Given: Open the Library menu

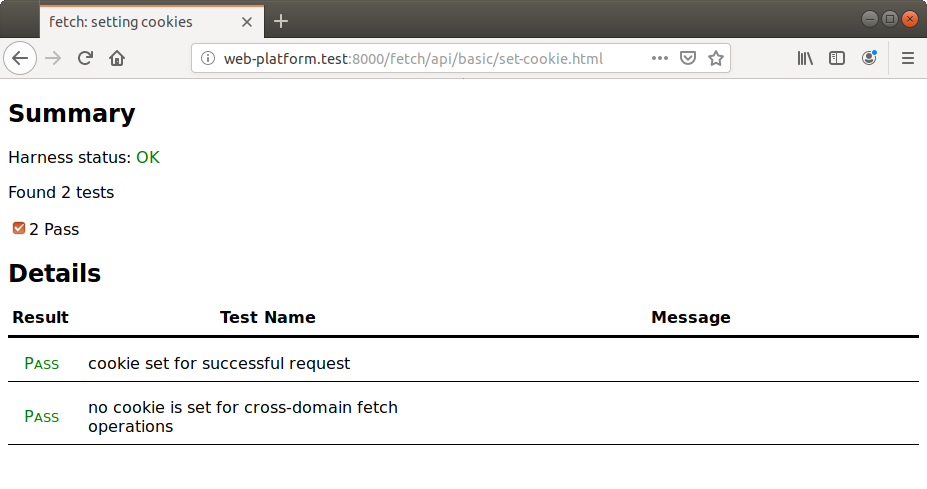Looking at the screenshot, I should click(x=805, y=58).
